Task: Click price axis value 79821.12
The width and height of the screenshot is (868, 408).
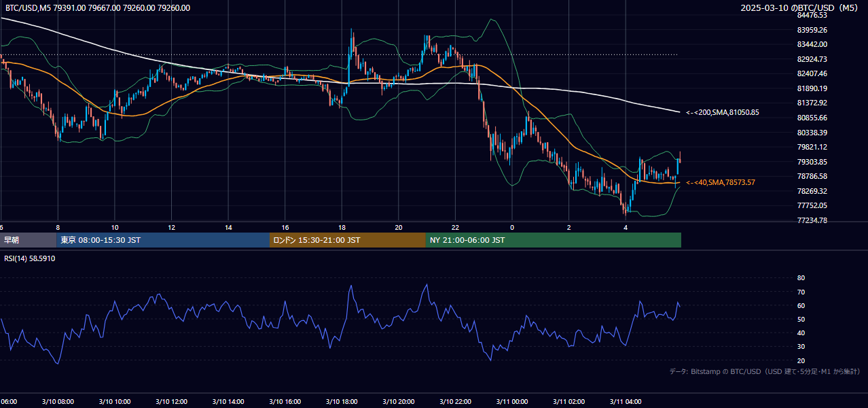Action: 812,147
